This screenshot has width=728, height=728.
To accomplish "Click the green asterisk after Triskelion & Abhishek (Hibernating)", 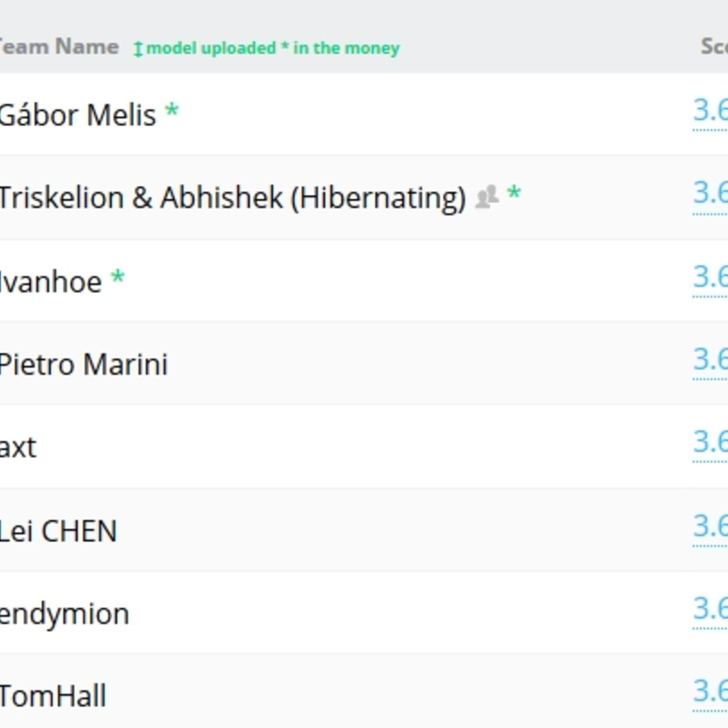I will [x=514, y=194].
